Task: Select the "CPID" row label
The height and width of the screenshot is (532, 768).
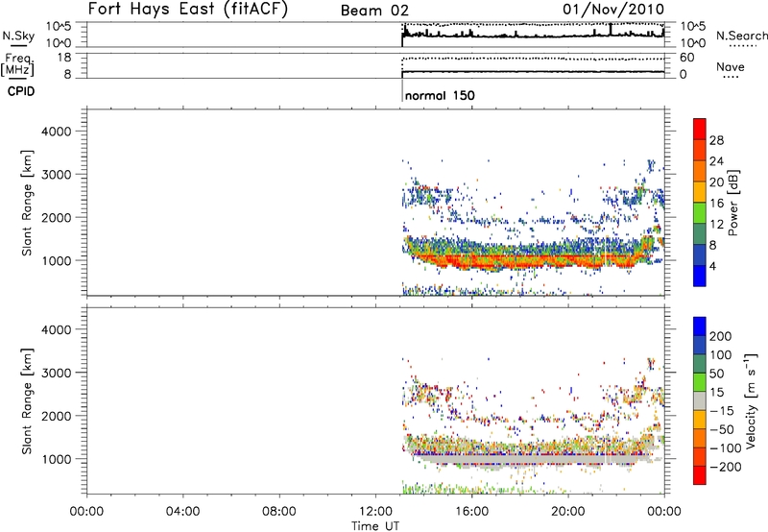Action: (x=21, y=91)
